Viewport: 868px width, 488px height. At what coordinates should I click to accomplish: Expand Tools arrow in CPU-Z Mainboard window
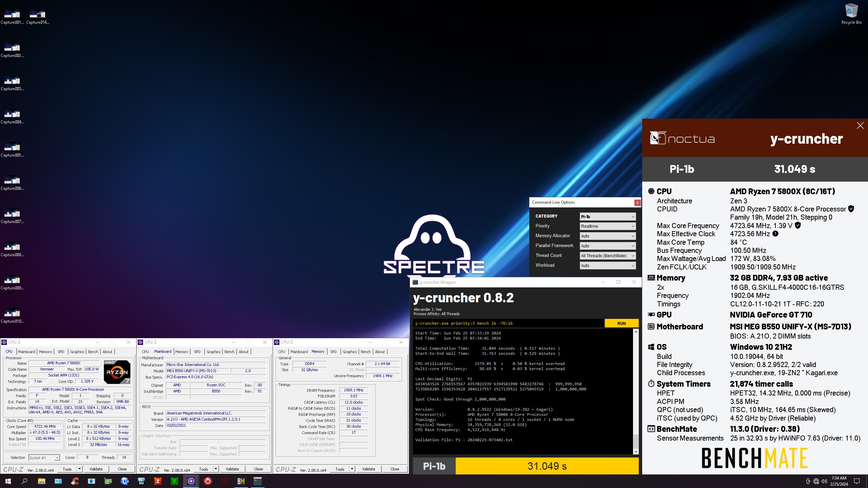pyautogui.click(x=216, y=469)
